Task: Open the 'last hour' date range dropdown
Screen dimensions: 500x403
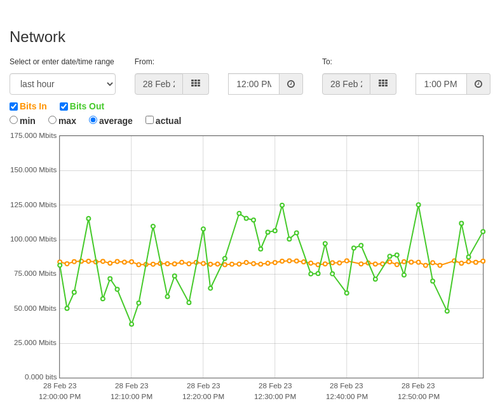Action: click(63, 84)
